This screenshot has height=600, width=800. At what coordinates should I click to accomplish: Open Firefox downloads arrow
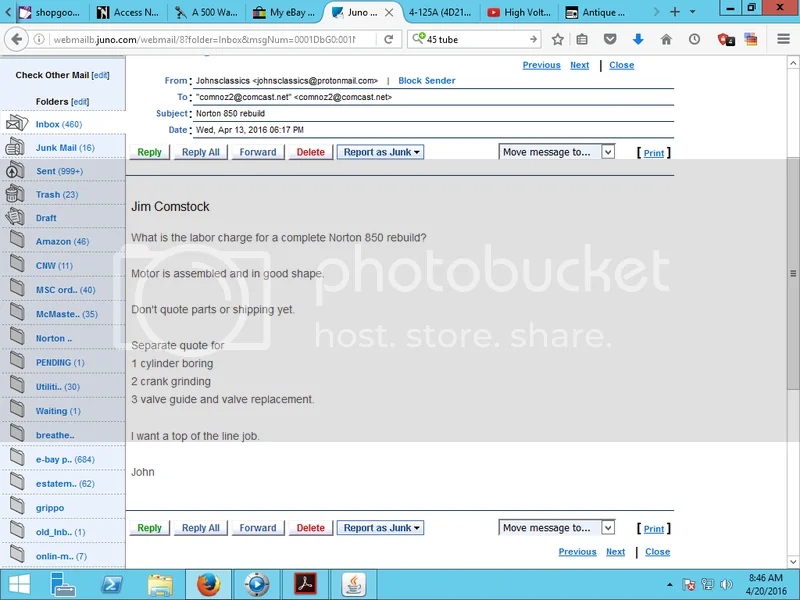(x=638, y=39)
